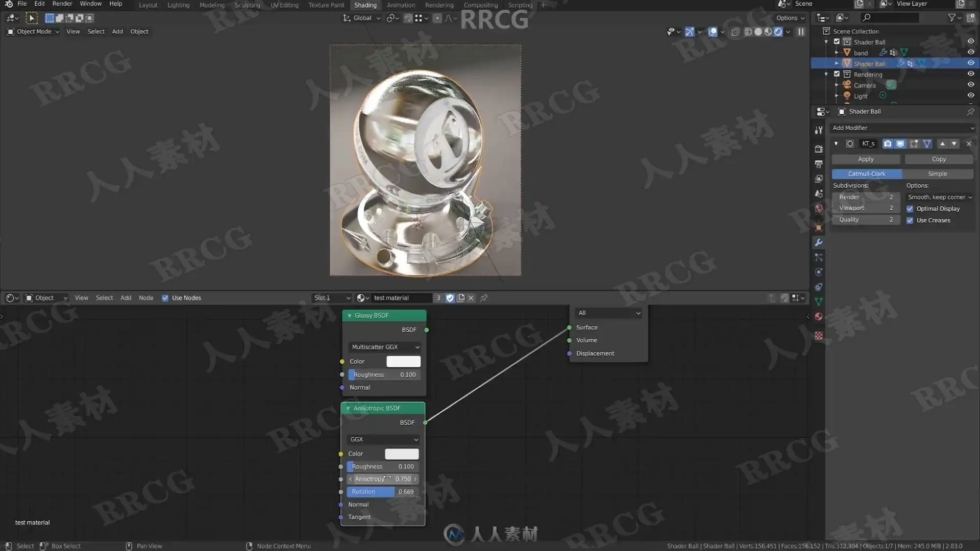The width and height of the screenshot is (980, 551).
Task: Open the Material properties tab icon
Action: [819, 316]
